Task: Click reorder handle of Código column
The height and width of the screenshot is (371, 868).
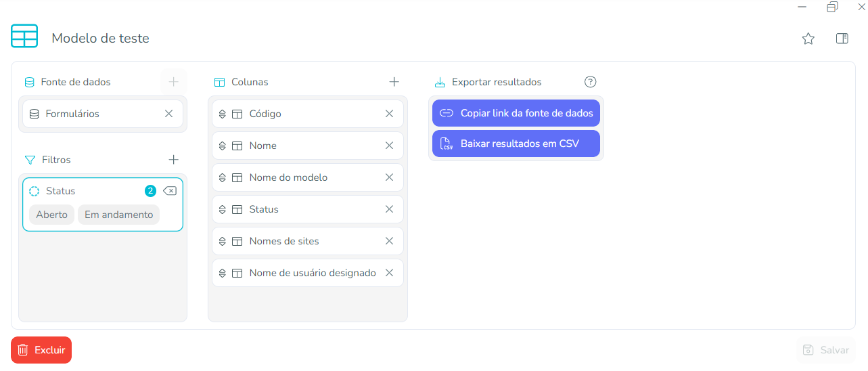Action: tap(223, 114)
